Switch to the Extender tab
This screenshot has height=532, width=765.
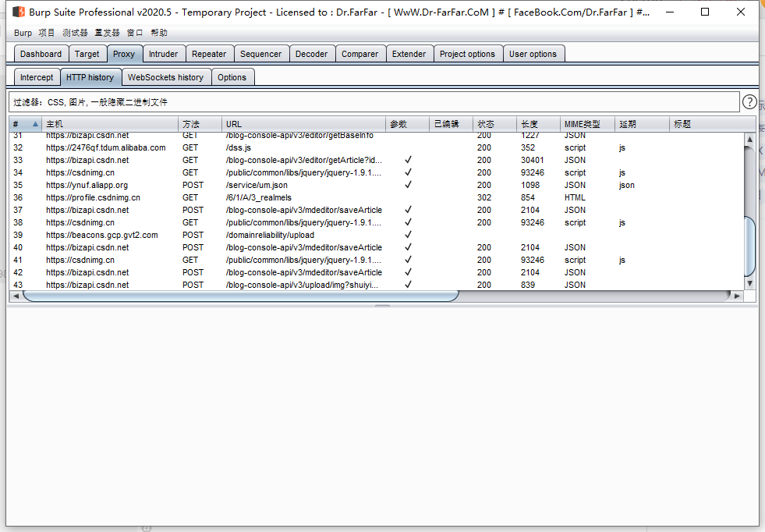(409, 54)
